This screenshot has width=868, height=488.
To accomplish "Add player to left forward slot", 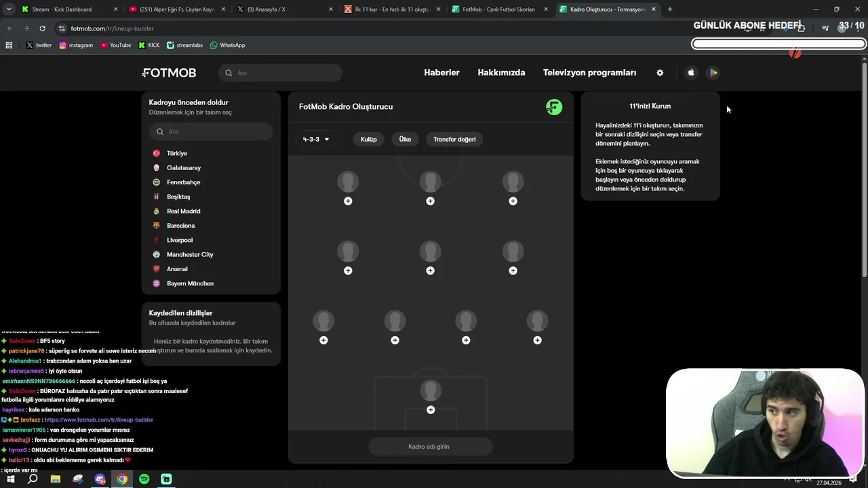I will tap(348, 201).
